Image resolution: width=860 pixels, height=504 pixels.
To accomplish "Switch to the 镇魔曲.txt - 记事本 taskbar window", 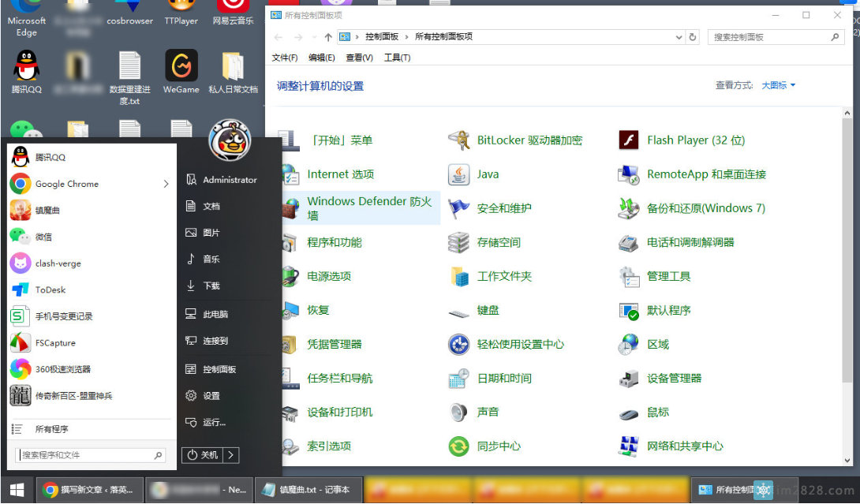I will tap(308, 490).
